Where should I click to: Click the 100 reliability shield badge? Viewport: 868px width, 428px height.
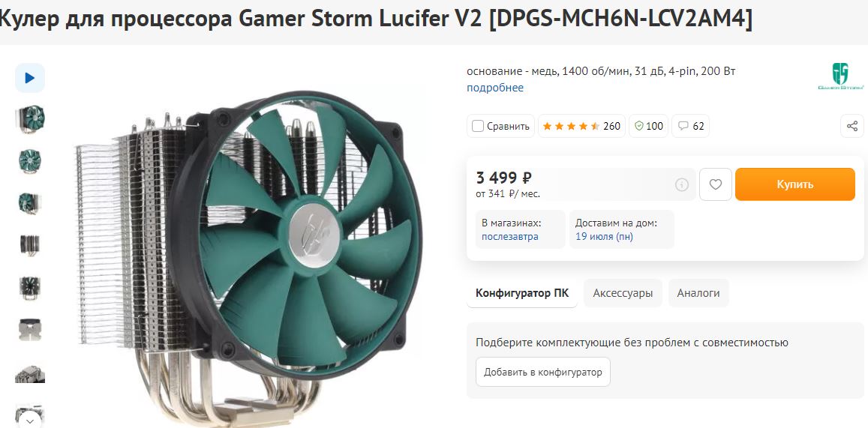pos(649,126)
